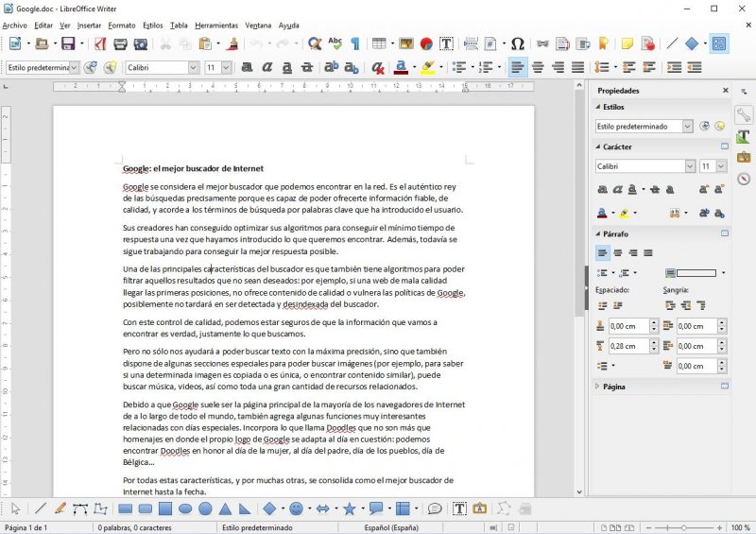This screenshot has height=534, width=756.
Task: Toggle italic formatting in toolbar
Action: coord(267,67)
